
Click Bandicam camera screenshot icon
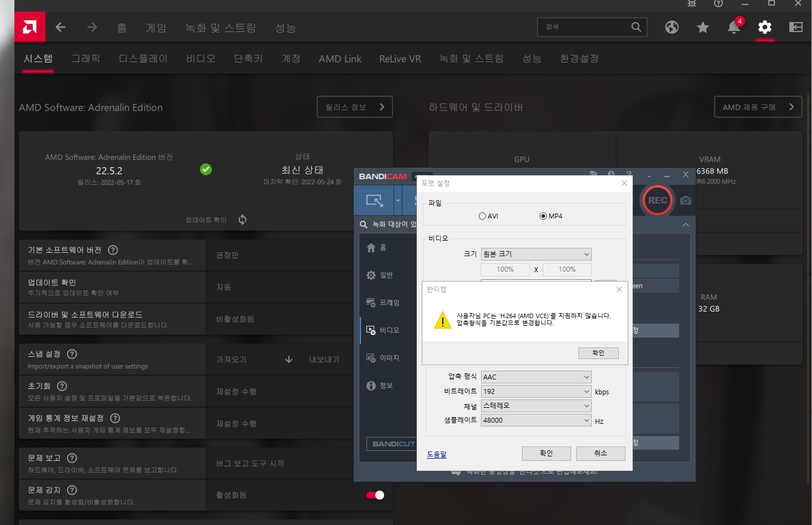point(686,200)
